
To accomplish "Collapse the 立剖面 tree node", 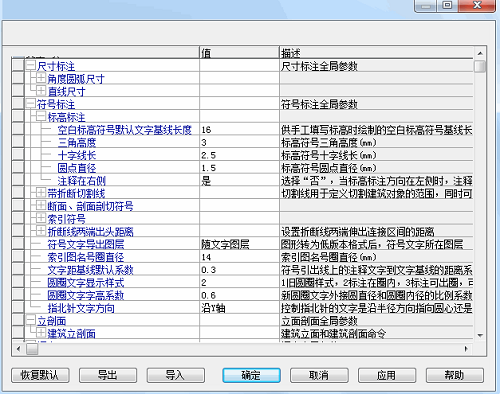I will 31,320.
